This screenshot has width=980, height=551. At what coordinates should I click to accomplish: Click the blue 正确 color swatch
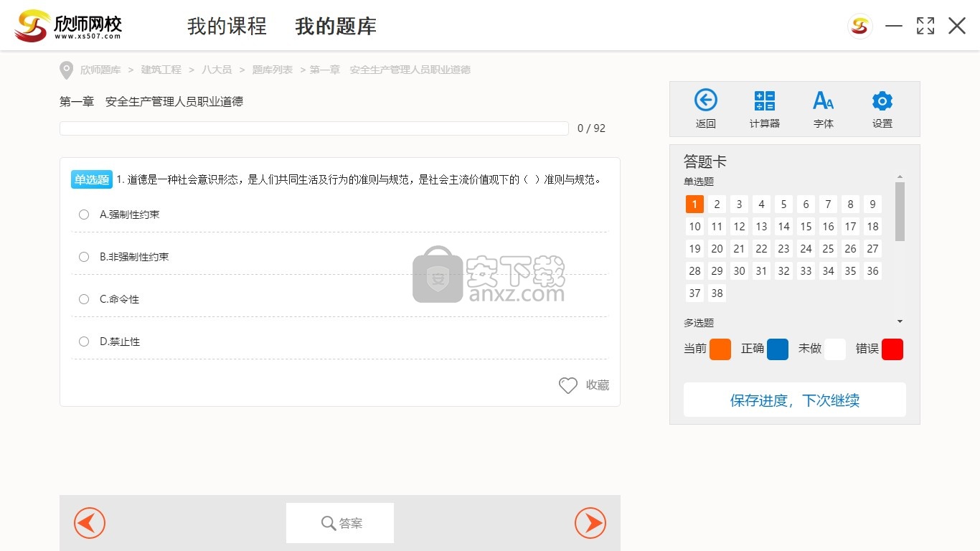click(x=778, y=349)
